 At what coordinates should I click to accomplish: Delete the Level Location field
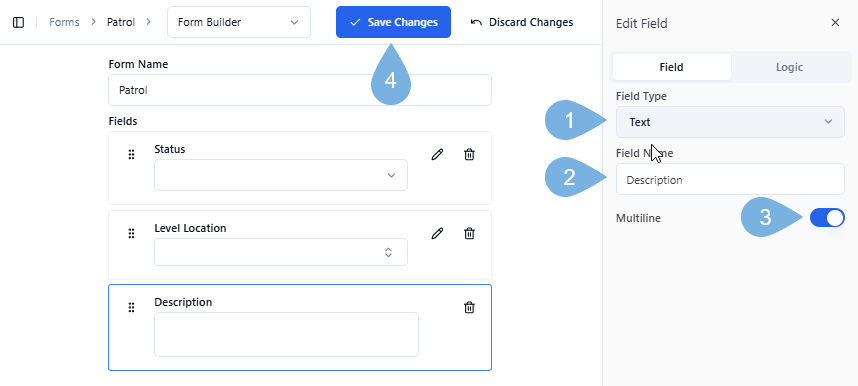coord(469,234)
